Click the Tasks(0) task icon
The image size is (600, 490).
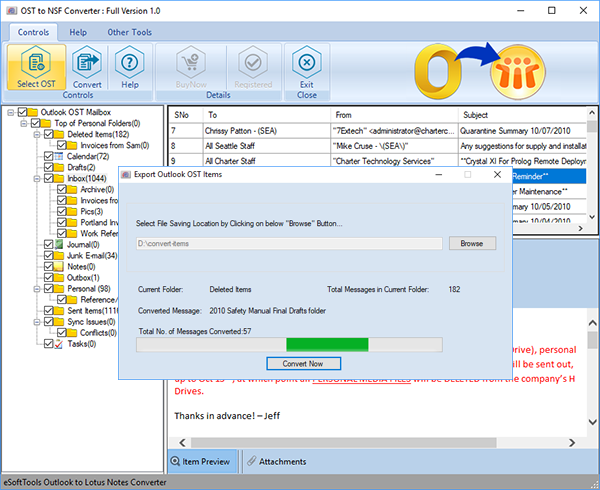click(x=59, y=344)
